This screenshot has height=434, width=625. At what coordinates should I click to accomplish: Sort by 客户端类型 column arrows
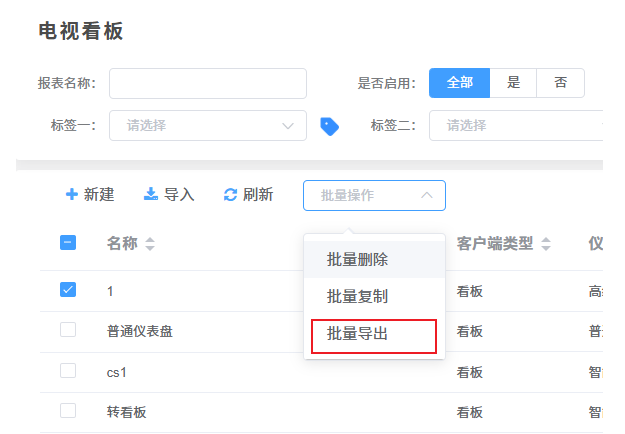[x=547, y=243]
